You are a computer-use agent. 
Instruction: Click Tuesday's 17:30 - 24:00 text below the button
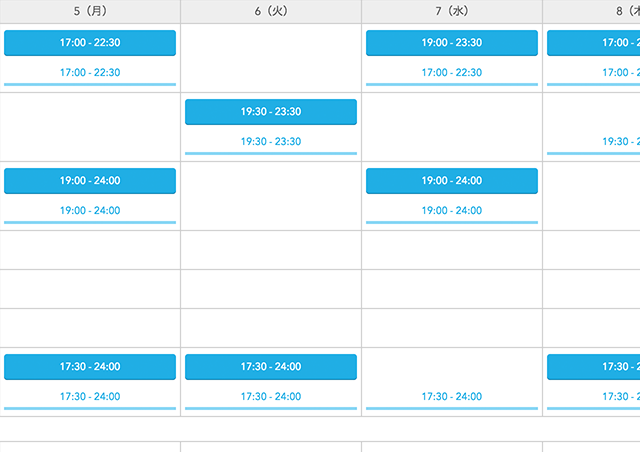[271, 397]
